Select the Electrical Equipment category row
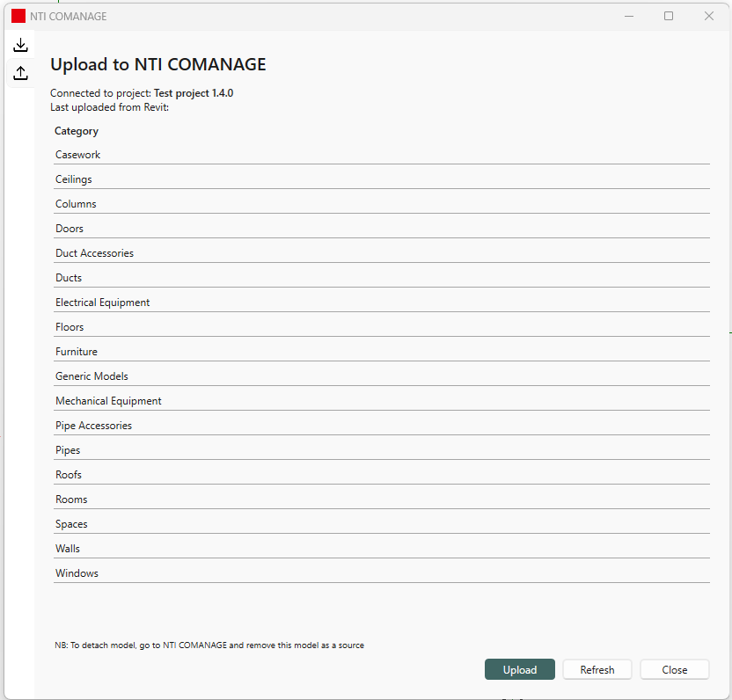732x700 pixels. [x=382, y=303]
